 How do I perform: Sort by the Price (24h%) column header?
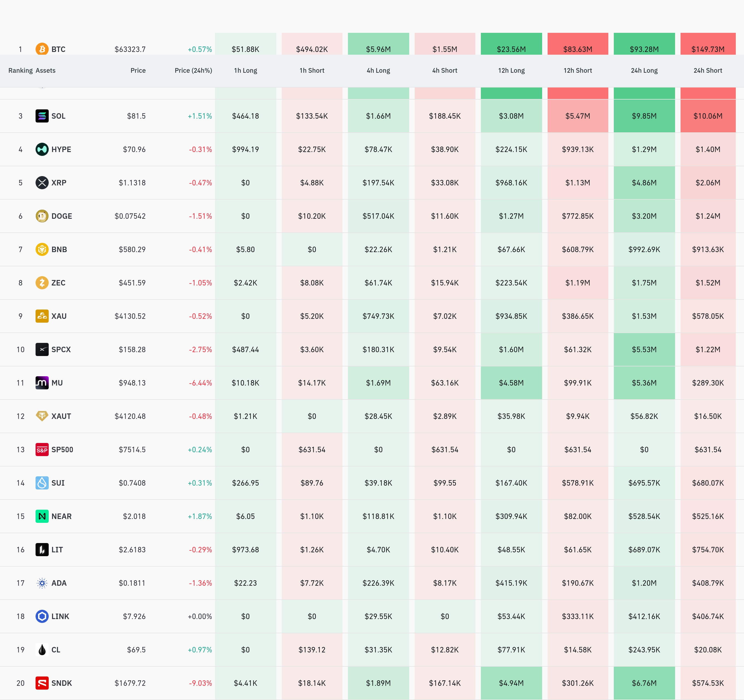click(193, 70)
